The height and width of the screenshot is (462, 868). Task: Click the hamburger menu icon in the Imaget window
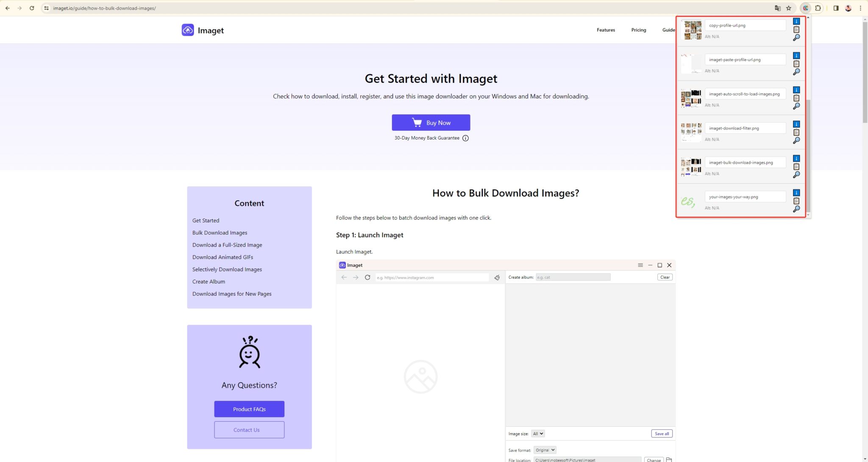pyautogui.click(x=640, y=265)
